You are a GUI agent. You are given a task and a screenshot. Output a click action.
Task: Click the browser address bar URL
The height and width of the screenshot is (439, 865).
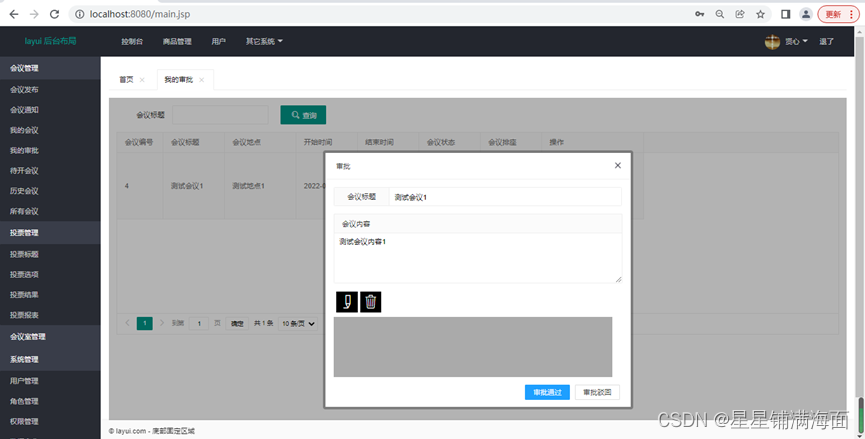tap(140, 14)
